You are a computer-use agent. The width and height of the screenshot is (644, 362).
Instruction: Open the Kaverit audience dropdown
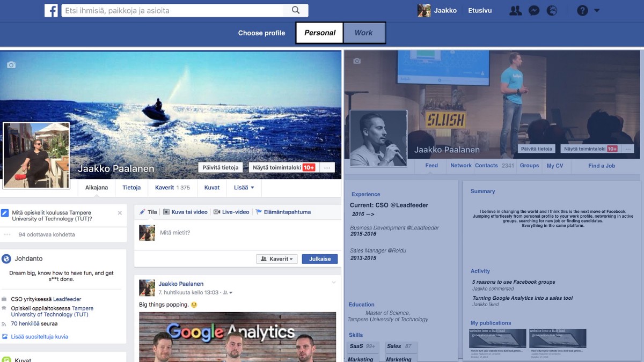click(x=277, y=259)
